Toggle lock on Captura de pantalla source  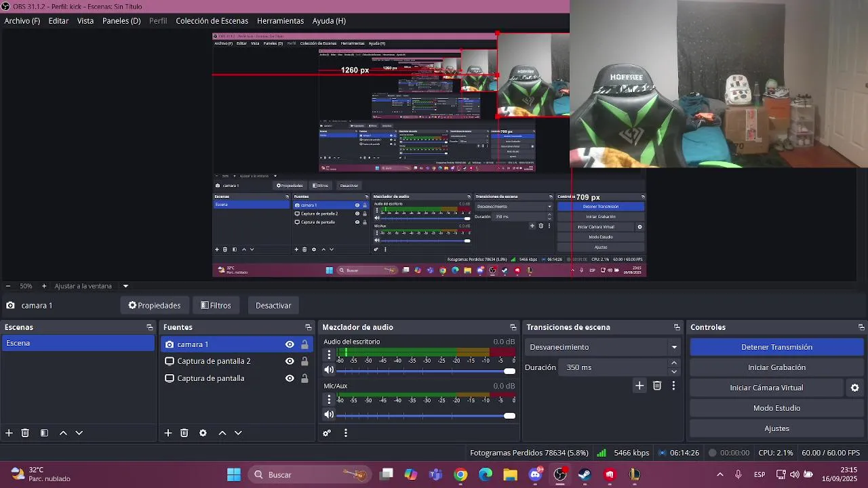click(x=304, y=378)
